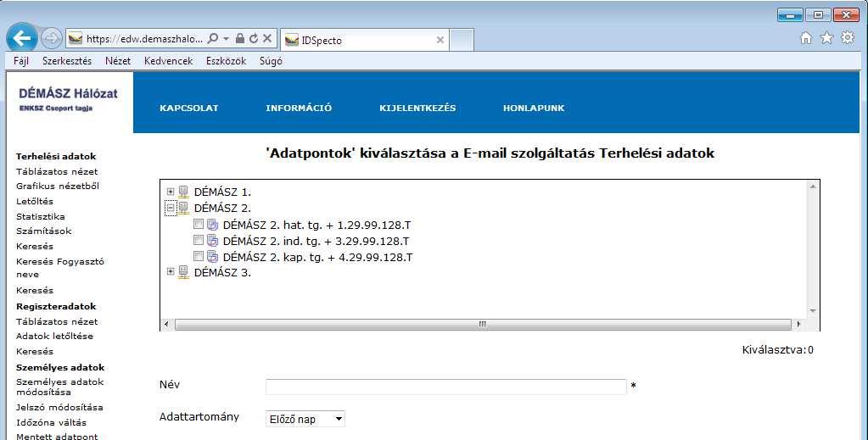Click the security lock icon in address bar
868x440 pixels.
(239, 39)
